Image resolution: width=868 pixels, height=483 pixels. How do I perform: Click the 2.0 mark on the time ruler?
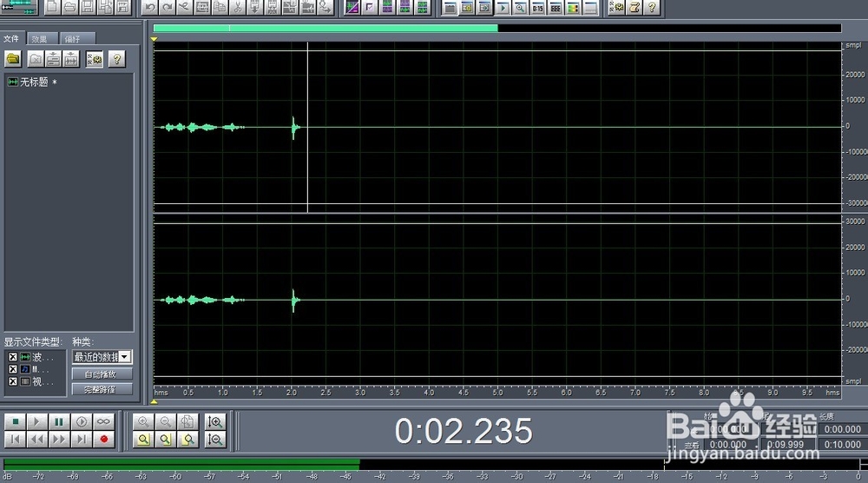(x=292, y=393)
